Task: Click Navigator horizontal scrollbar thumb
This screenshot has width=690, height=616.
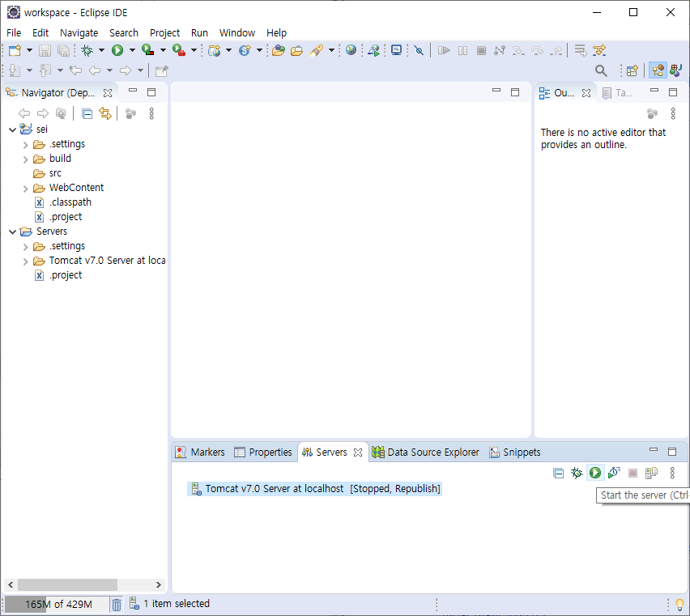Action: (67, 584)
